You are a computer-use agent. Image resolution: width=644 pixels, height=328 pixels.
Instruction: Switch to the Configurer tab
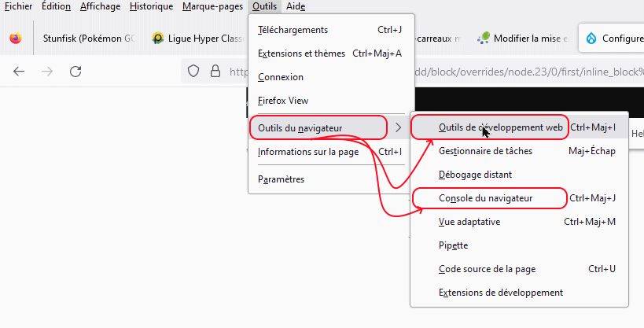(611, 39)
